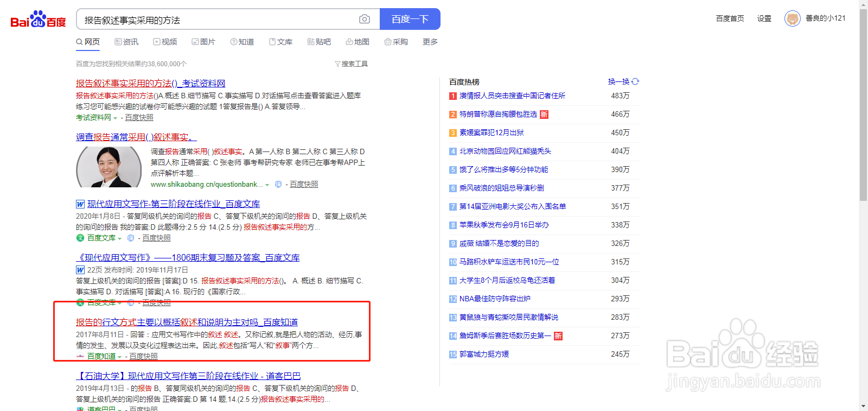The width and height of the screenshot is (868, 411).
Task: Switch to the 视频 tab
Action: pos(165,42)
